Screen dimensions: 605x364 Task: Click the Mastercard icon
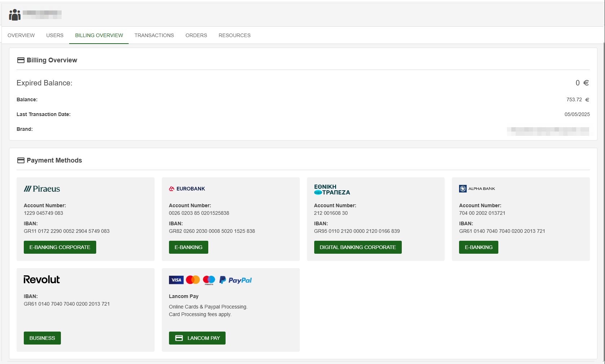pyautogui.click(x=193, y=280)
